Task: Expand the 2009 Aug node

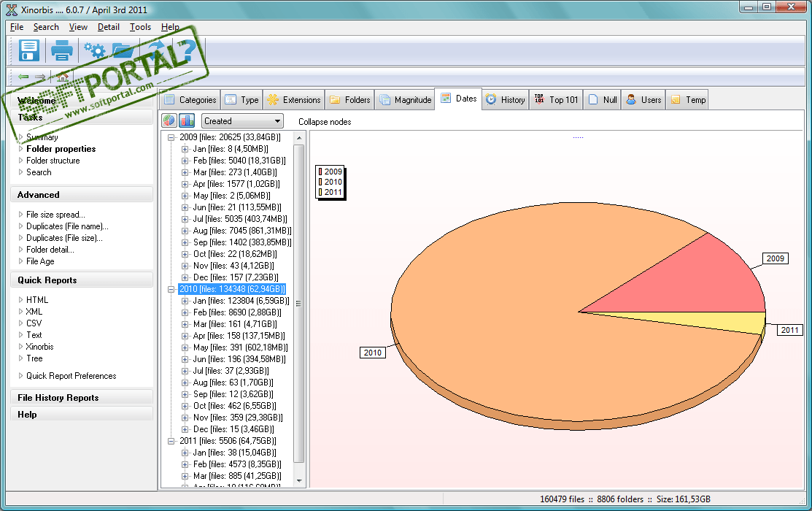Action: pos(185,231)
